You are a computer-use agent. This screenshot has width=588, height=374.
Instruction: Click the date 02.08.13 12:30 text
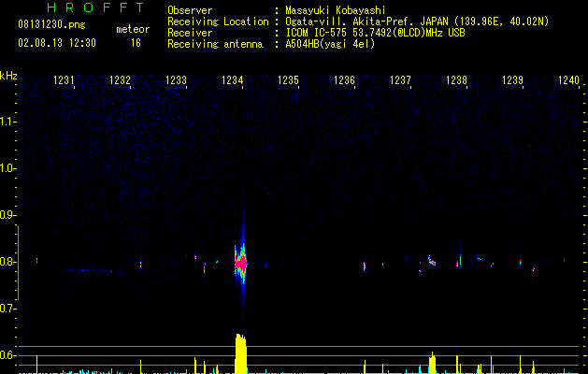[x=57, y=43]
